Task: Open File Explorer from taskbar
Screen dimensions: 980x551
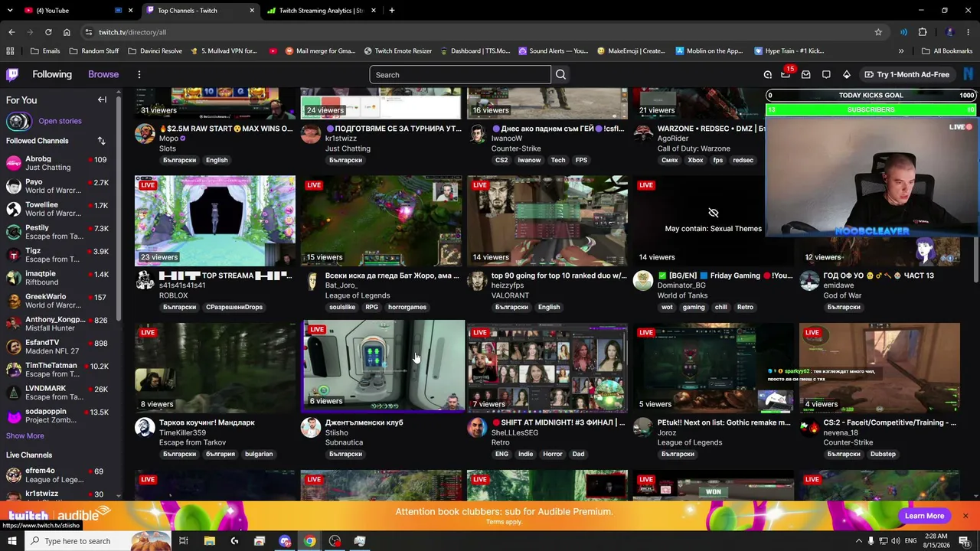Action: coord(209,541)
